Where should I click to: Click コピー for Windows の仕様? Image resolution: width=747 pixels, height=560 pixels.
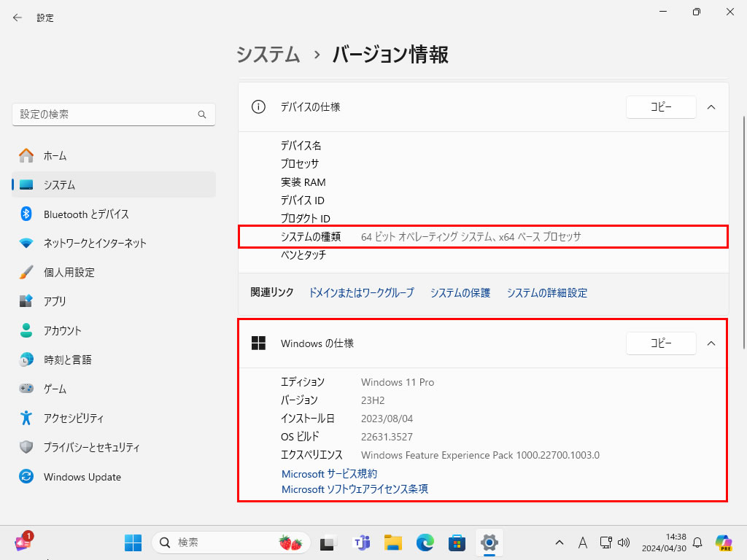[661, 343]
